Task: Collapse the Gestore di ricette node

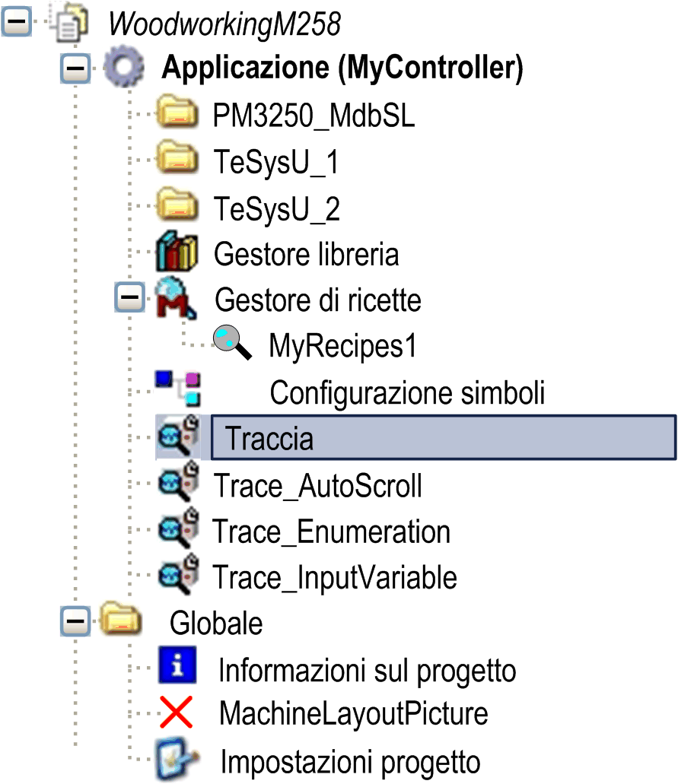Action: click(x=129, y=297)
